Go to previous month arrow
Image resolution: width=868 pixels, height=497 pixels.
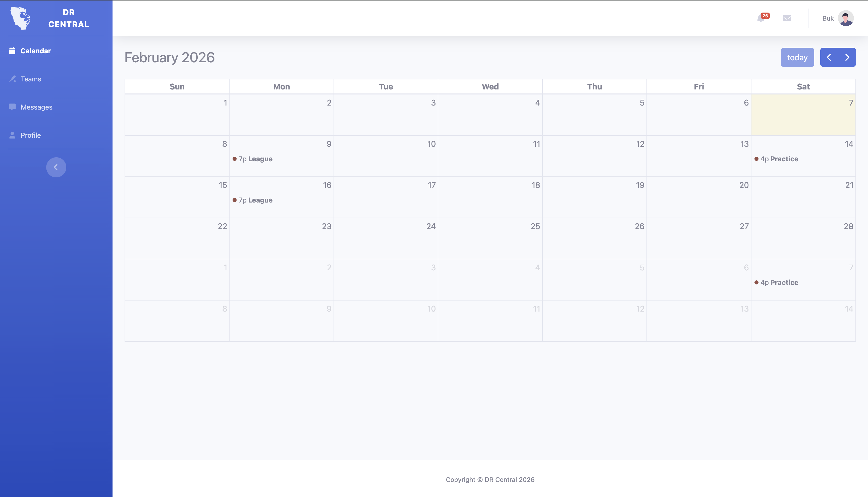829,57
